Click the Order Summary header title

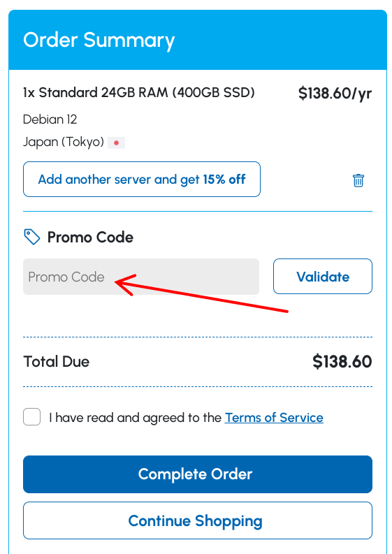coord(99,40)
